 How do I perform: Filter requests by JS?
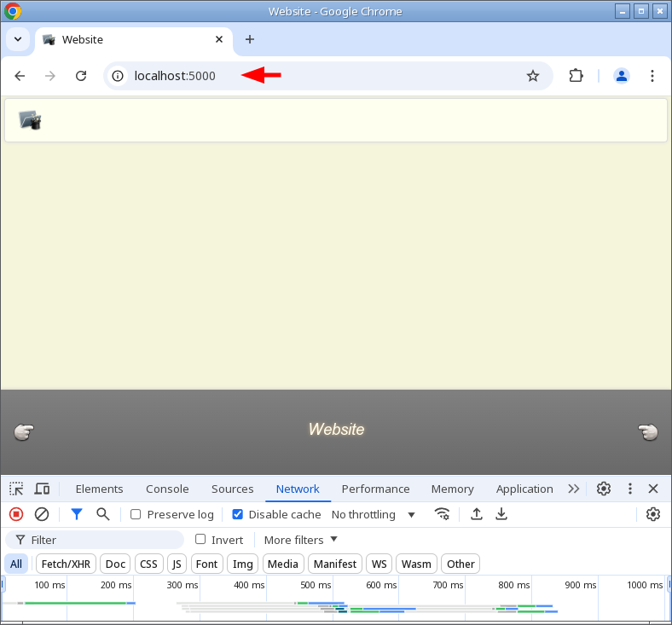[x=177, y=564]
